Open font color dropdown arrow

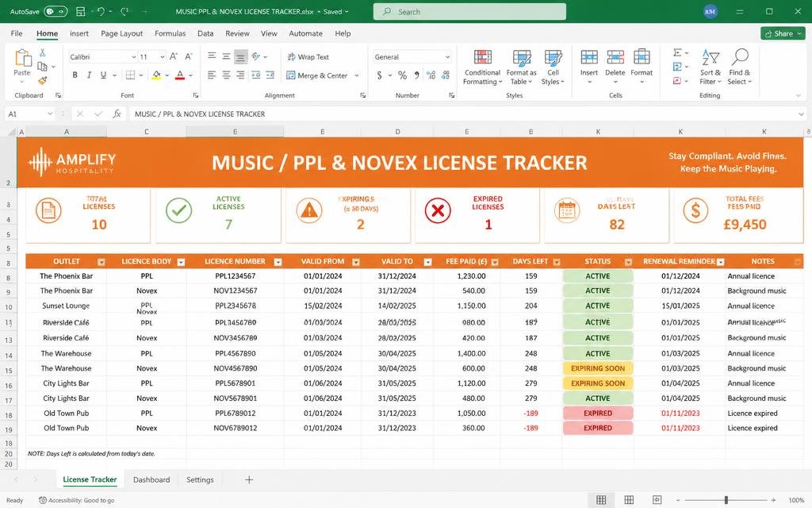[190, 75]
